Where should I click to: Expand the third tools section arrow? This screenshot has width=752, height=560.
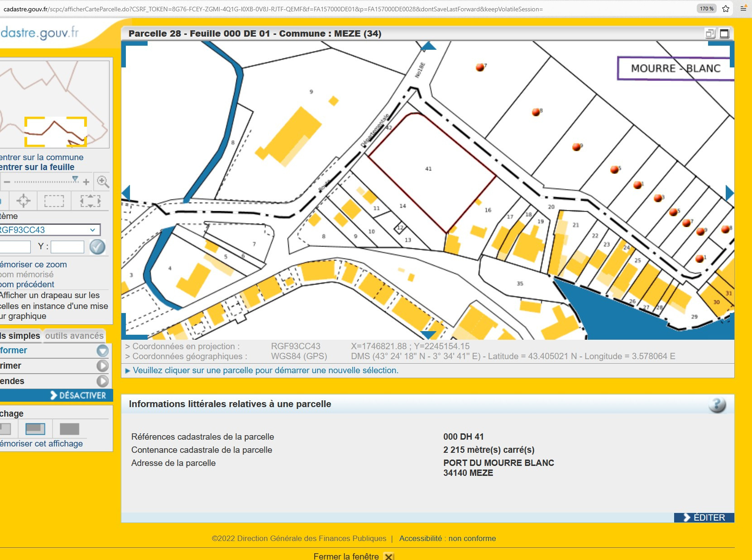coord(103,381)
